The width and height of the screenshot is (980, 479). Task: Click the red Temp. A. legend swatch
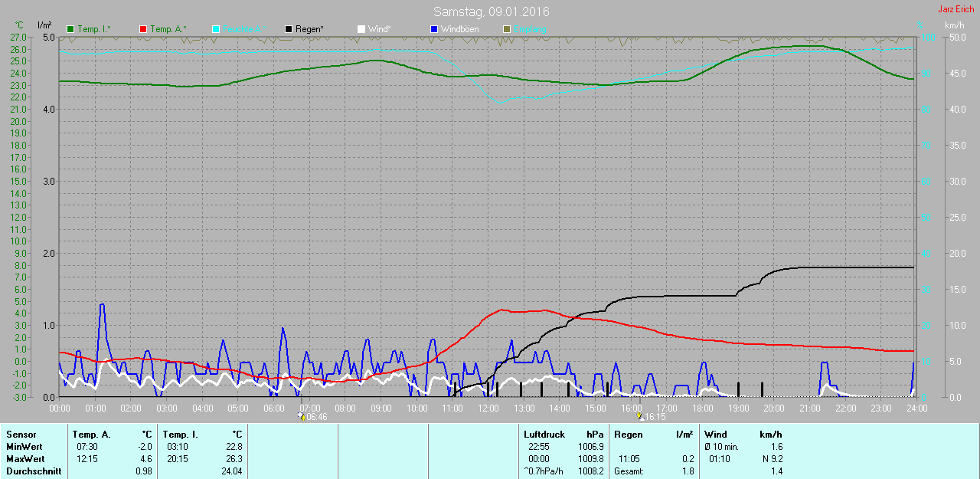[143, 29]
